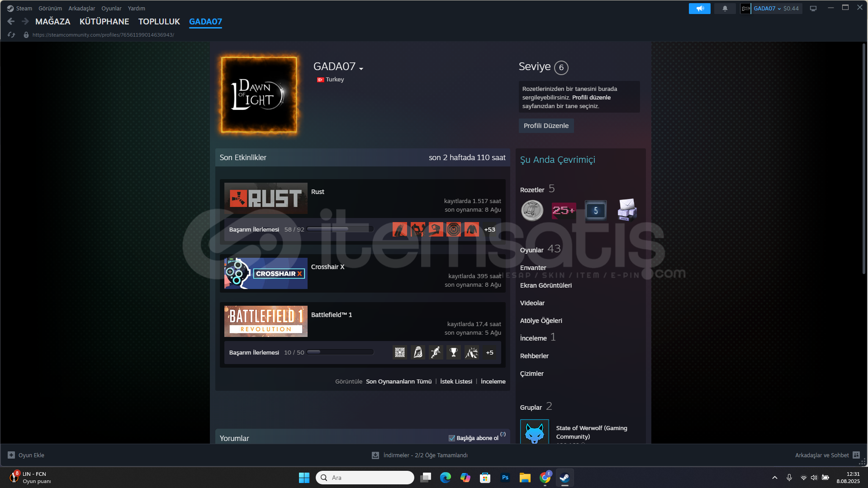The image size is (868, 488).
Task: Open the Oyunlar menu
Action: pos(111,8)
